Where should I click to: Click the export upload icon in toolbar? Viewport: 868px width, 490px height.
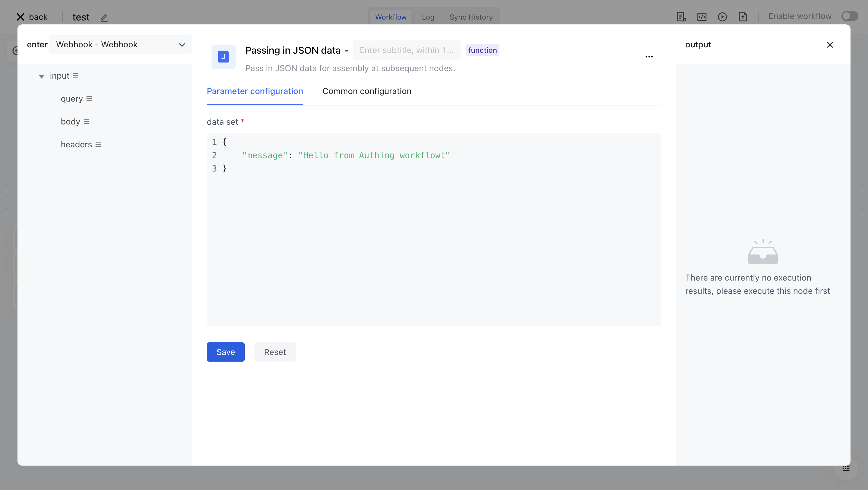pyautogui.click(x=743, y=17)
